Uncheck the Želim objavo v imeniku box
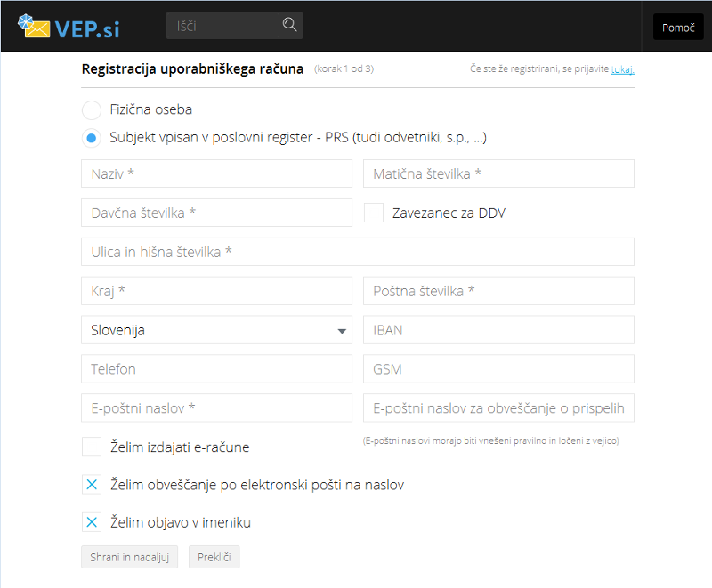Screen dimensions: 712x588 pos(92,522)
